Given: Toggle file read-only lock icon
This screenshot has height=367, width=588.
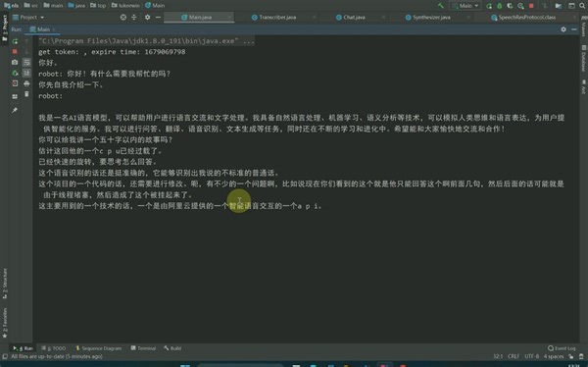Looking at the screenshot, I should click(x=570, y=356).
